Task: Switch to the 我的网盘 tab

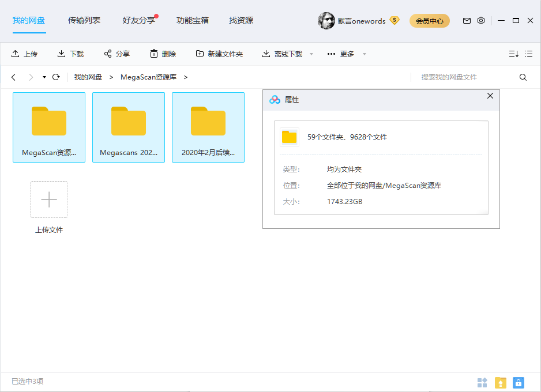Action: [29, 20]
